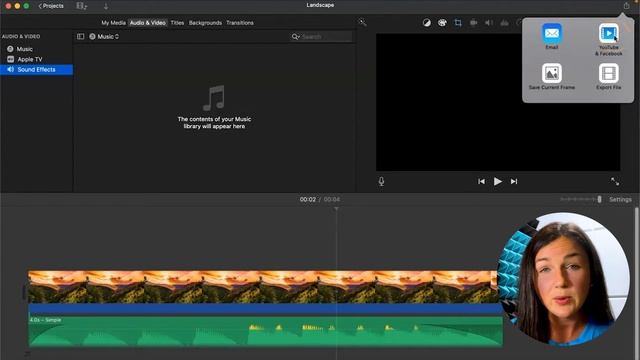
Task: Open the Share icon in title bar
Action: pos(626,6)
